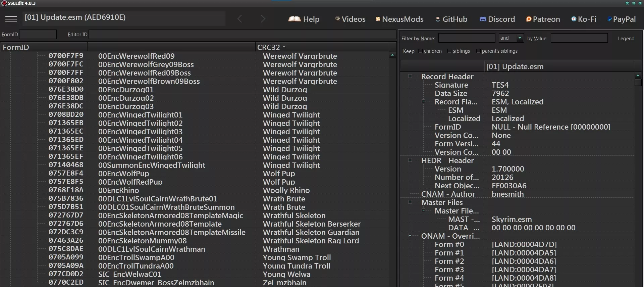Select the 00EncWolfPup record
The width and height of the screenshot is (644, 287).
point(123,174)
